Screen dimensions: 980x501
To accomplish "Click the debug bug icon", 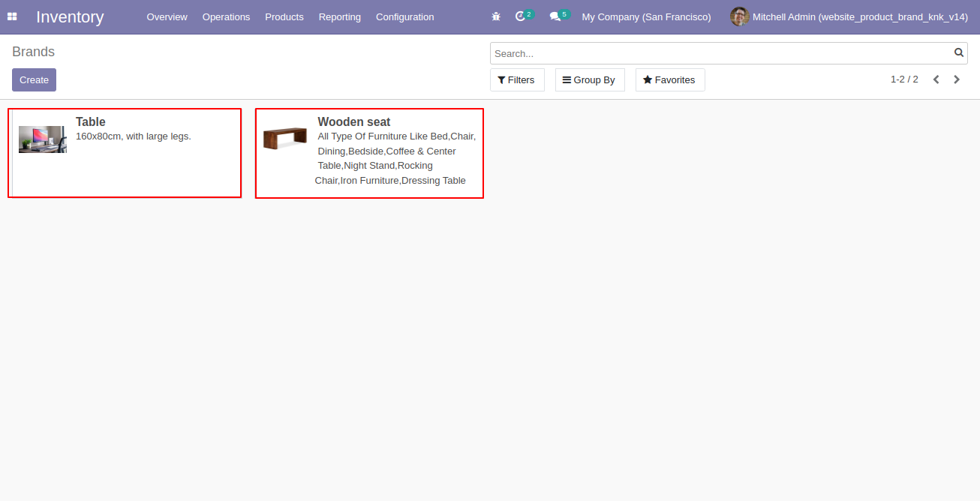I will [496, 16].
